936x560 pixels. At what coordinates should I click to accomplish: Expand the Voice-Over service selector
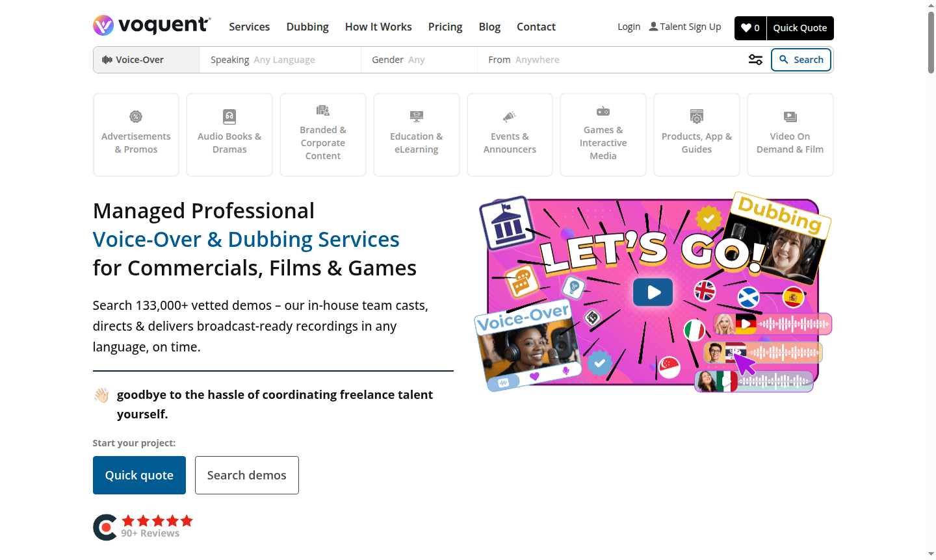[x=147, y=60]
